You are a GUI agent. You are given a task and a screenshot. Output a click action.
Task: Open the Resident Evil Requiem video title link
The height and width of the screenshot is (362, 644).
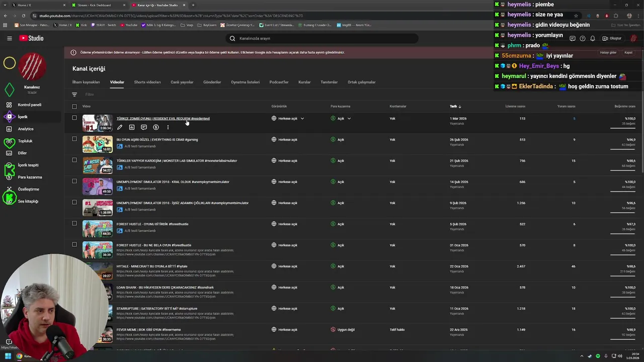[x=163, y=119]
